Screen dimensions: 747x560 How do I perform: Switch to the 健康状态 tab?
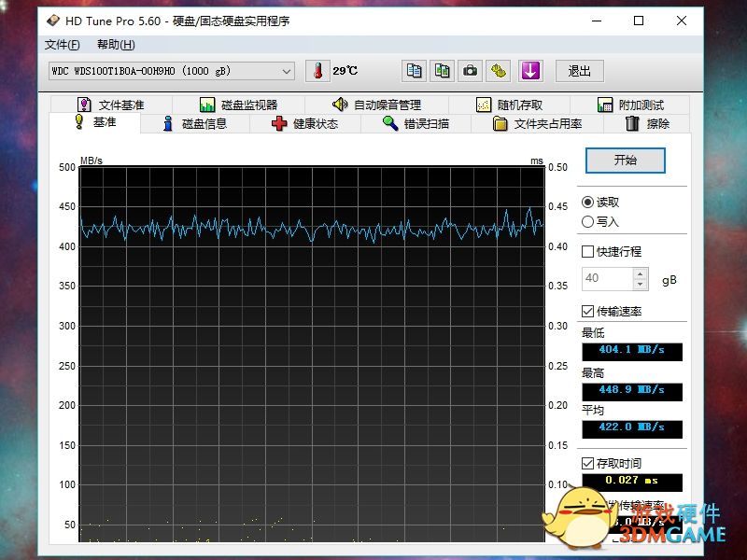click(x=304, y=123)
